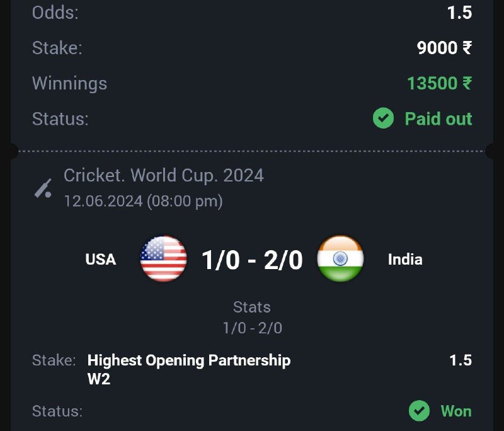Click the large 1/0 - 2/0 score
The height and width of the screenshot is (431, 504).
[x=252, y=260]
